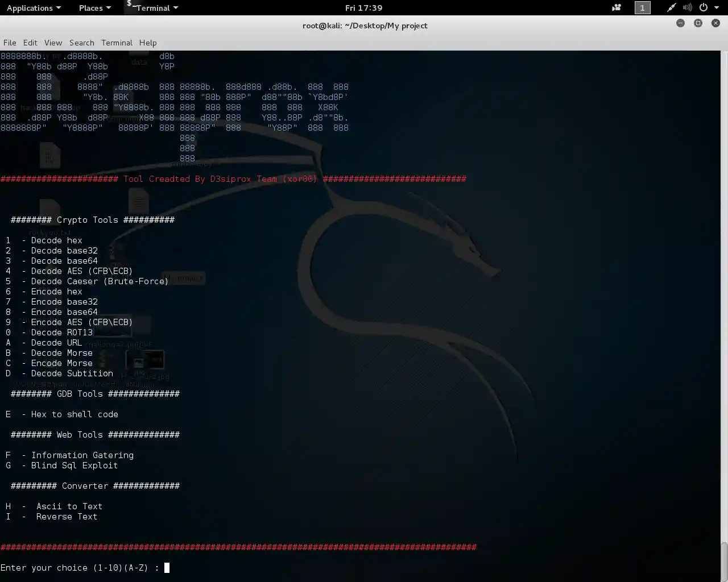
Task: Maximize the terminal window
Action: click(698, 23)
